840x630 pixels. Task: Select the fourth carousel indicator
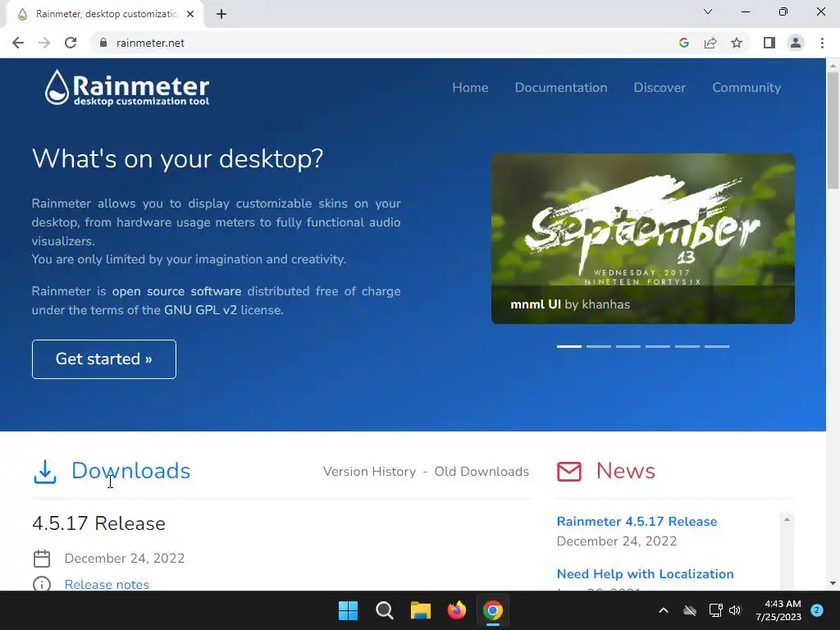click(x=657, y=347)
